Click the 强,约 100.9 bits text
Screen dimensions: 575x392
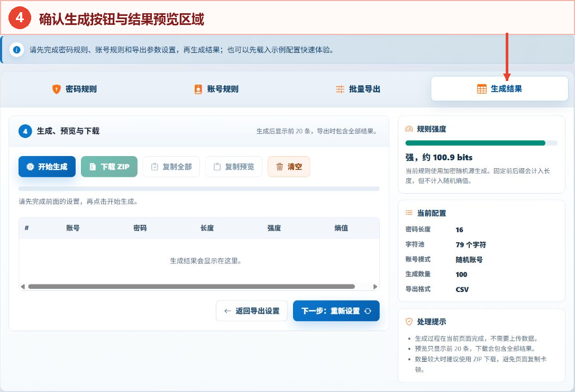(x=439, y=157)
